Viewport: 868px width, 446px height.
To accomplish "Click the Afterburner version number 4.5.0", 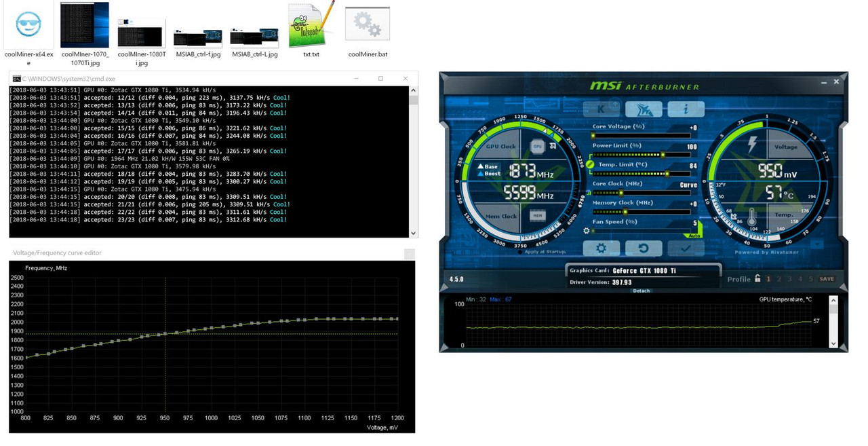I will point(456,279).
